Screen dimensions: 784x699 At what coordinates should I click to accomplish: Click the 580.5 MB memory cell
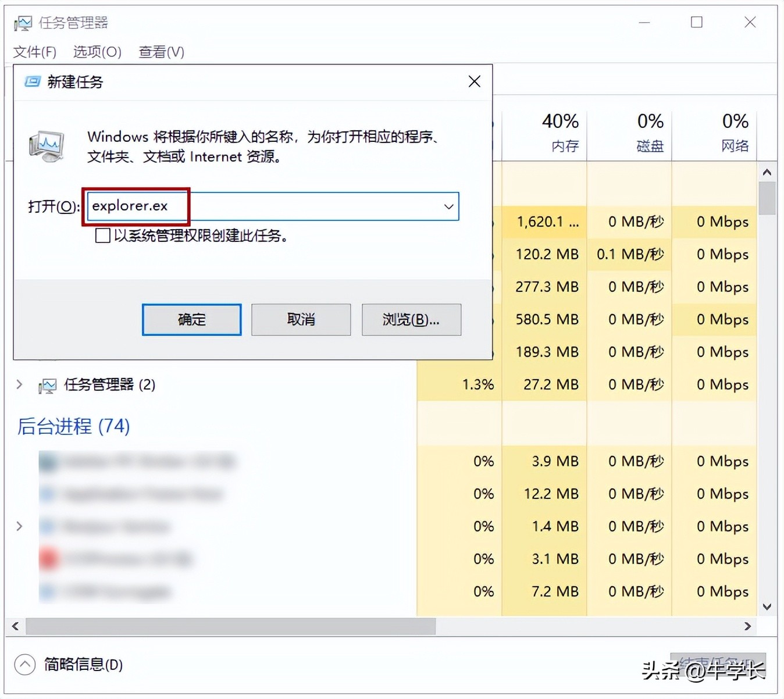click(x=544, y=319)
